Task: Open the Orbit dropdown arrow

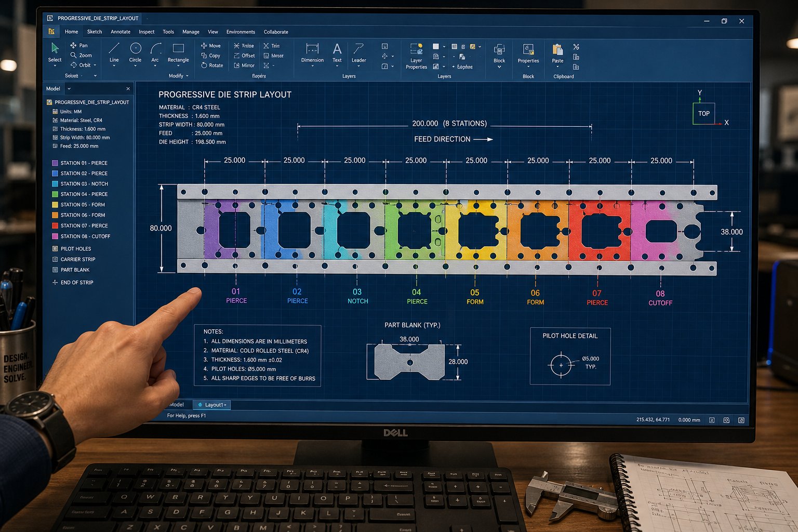Action: [96, 65]
